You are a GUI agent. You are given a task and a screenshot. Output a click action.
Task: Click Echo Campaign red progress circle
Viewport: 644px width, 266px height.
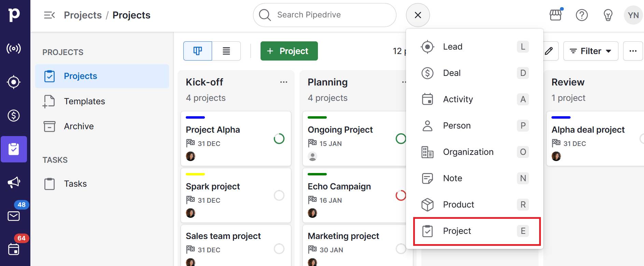401,195
